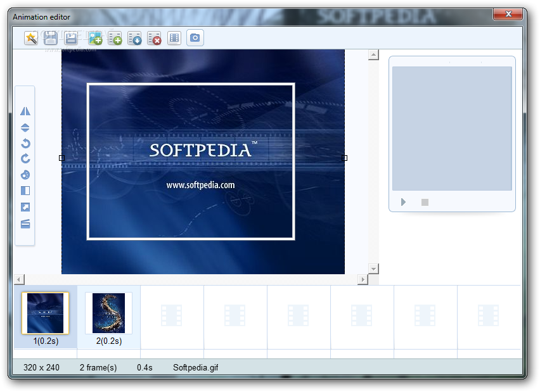Click the second floppy save-as icon
Screen dimensions: 540x392
pyautogui.click(x=71, y=38)
